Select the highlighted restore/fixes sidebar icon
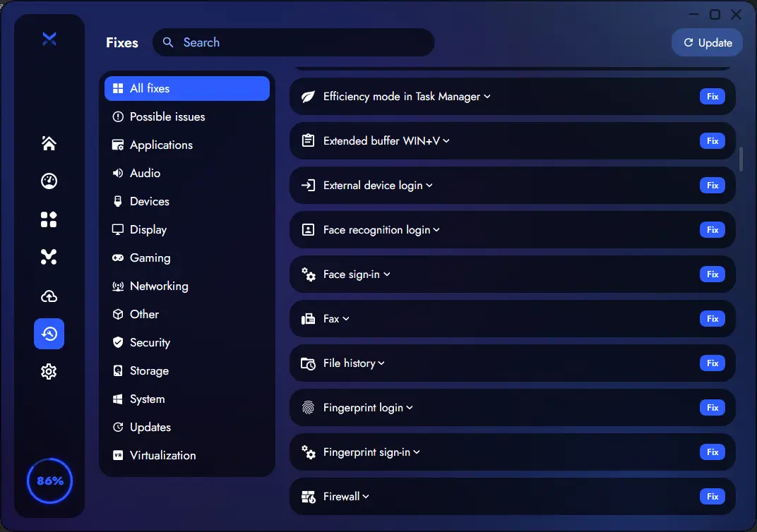 pyautogui.click(x=49, y=334)
